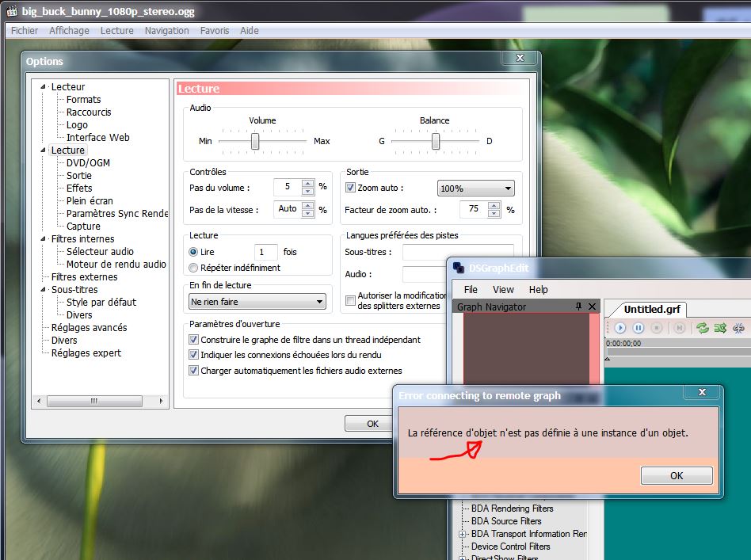Select DVD/OGM in the options tree
Image resolution: width=751 pixels, height=560 pixels.
point(88,163)
